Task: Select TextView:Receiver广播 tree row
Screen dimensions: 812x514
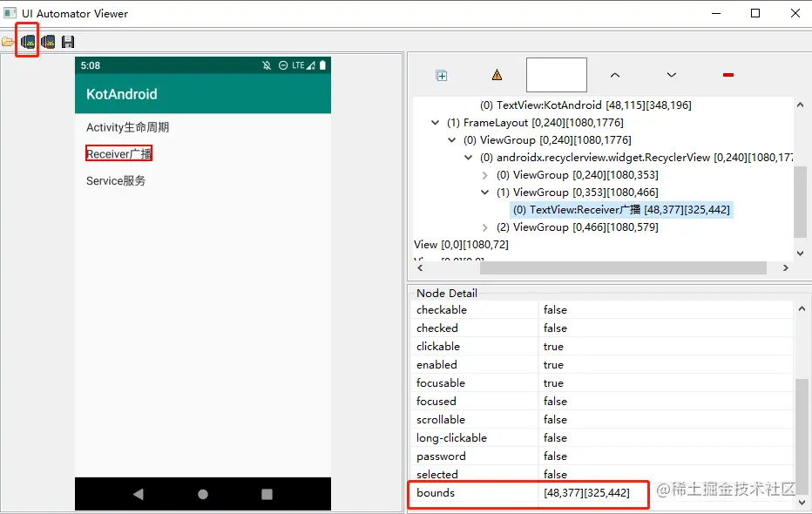Action: tap(621, 210)
